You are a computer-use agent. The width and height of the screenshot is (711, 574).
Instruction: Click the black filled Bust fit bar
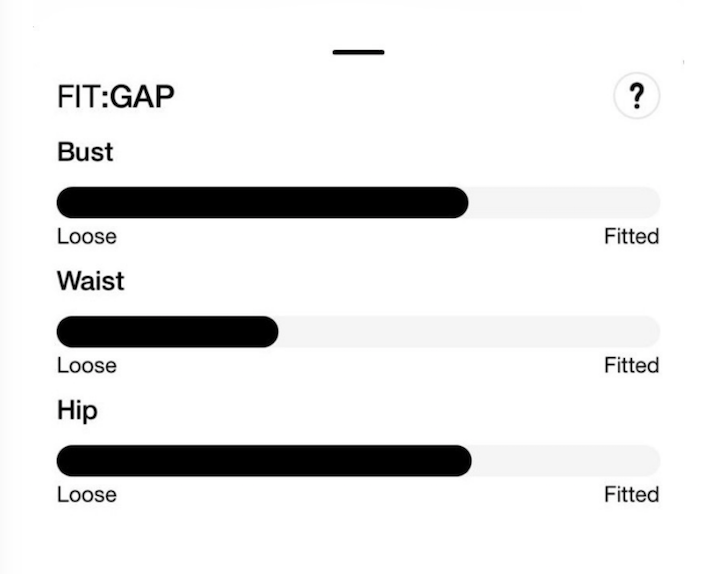262,202
